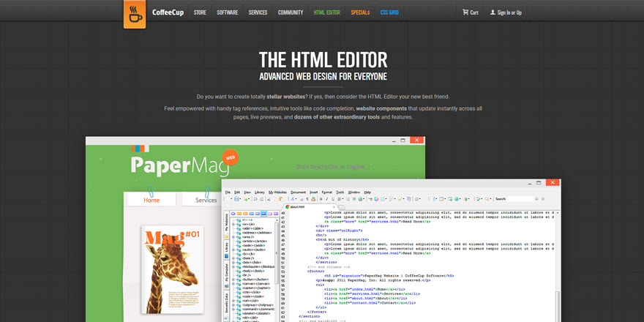Open the My Computer side tab
This screenshot has width=644, height=322.
pyautogui.click(x=226, y=274)
